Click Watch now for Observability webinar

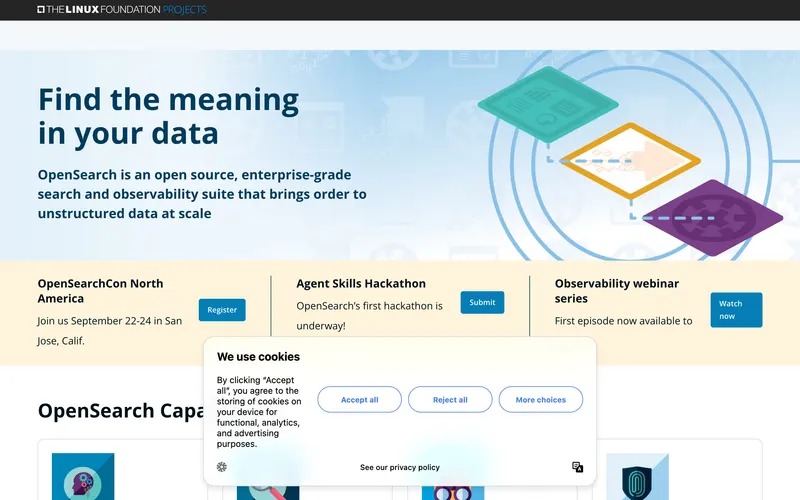[736, 310]
